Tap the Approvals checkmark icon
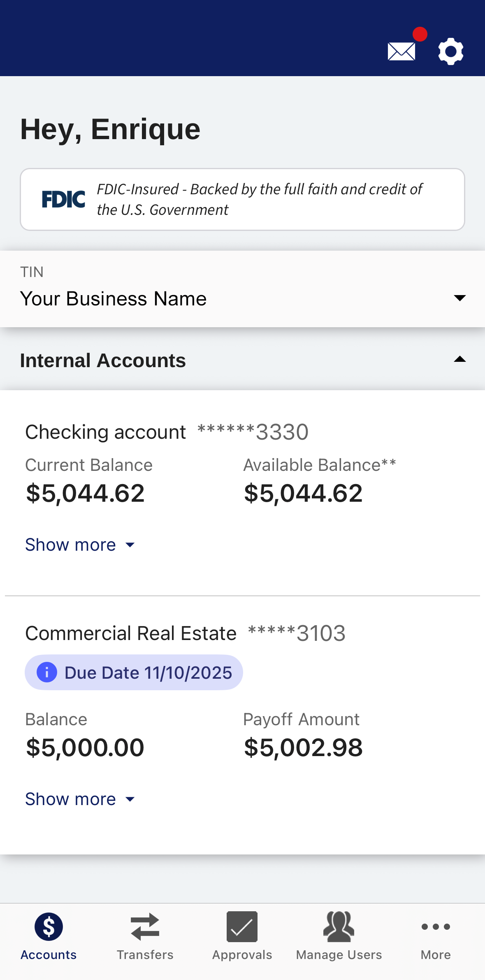The height and width of the screenshot is (980, 485). click(242, 927)
